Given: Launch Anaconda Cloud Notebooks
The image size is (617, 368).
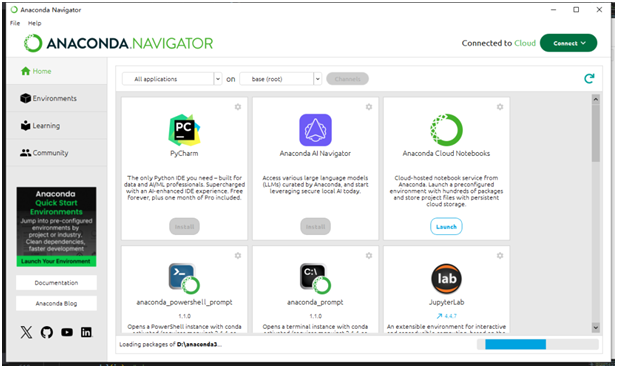Looking at the screenshot, I should click(x=446, y=227).
